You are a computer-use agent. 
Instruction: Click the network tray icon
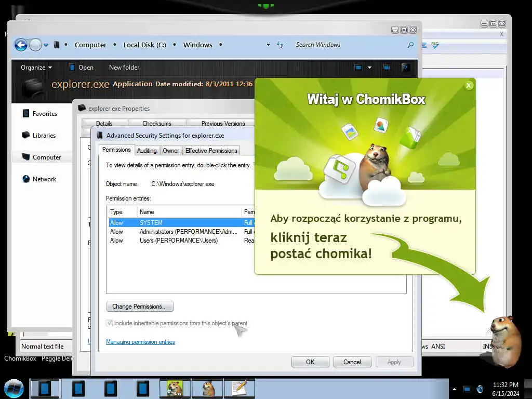[x=467, y=389]
